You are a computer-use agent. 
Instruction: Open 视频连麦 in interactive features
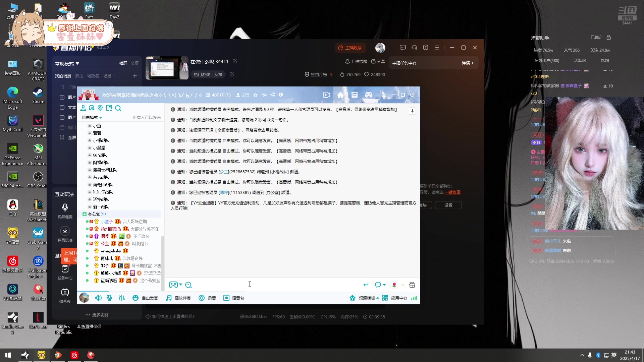tap(65, 211)
